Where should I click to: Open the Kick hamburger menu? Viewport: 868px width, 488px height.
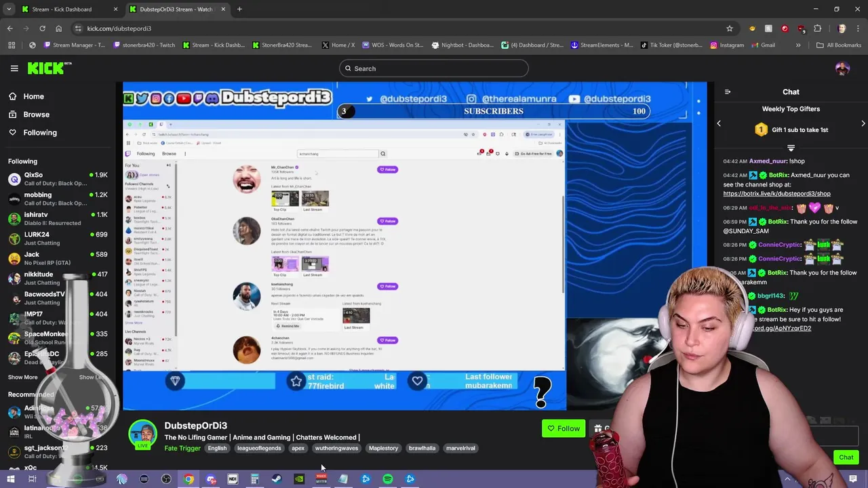pos(14,68)
